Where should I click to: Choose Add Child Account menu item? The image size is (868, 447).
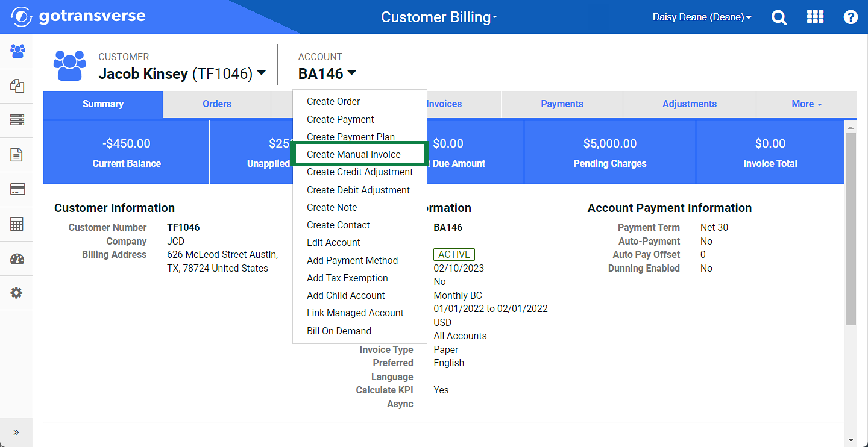[359, 295]
